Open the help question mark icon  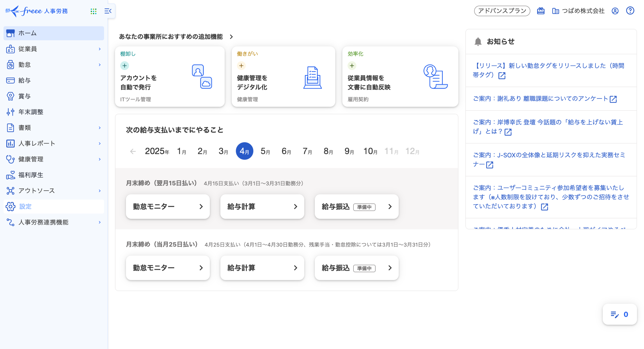630,11
